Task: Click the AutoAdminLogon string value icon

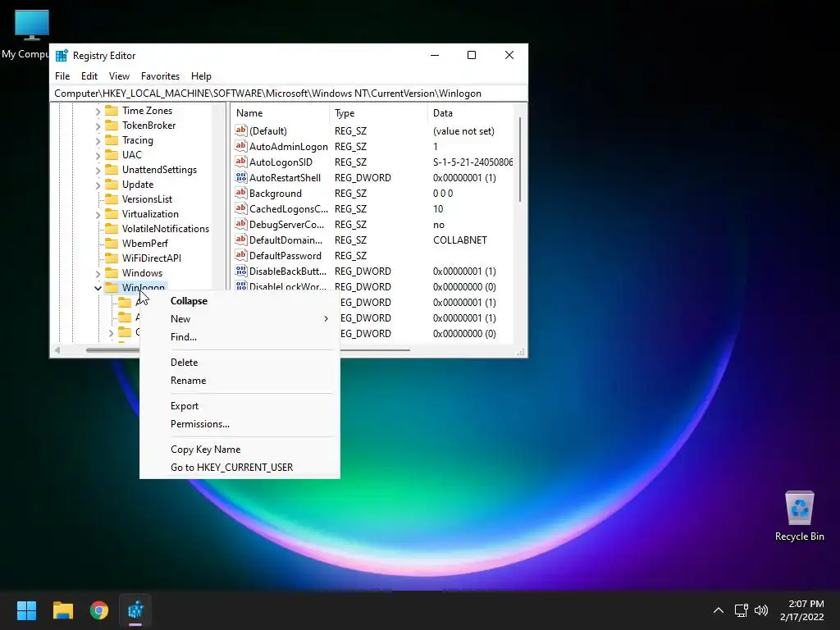Action: point(241,146)
